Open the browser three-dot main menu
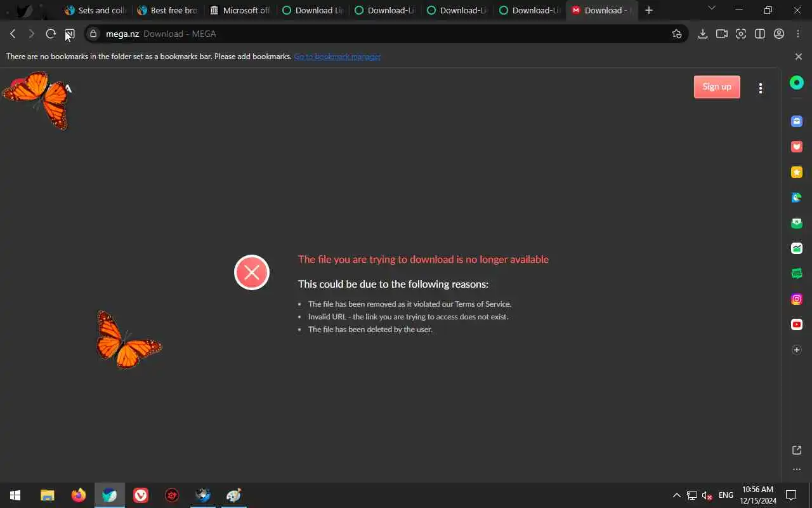812x508 pixels. [798, 34]
